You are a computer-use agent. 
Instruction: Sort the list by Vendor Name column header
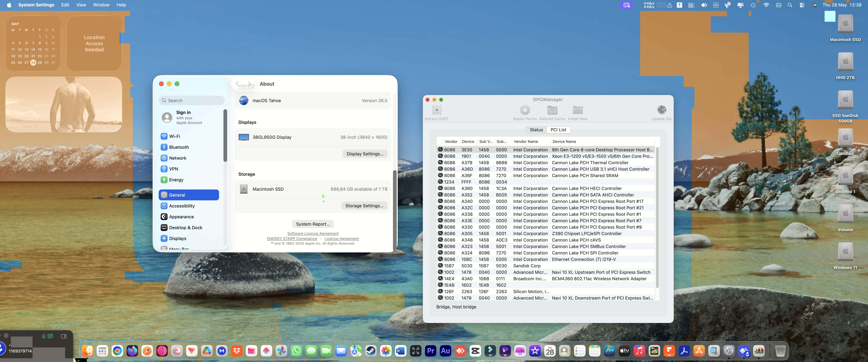point(526,142)
